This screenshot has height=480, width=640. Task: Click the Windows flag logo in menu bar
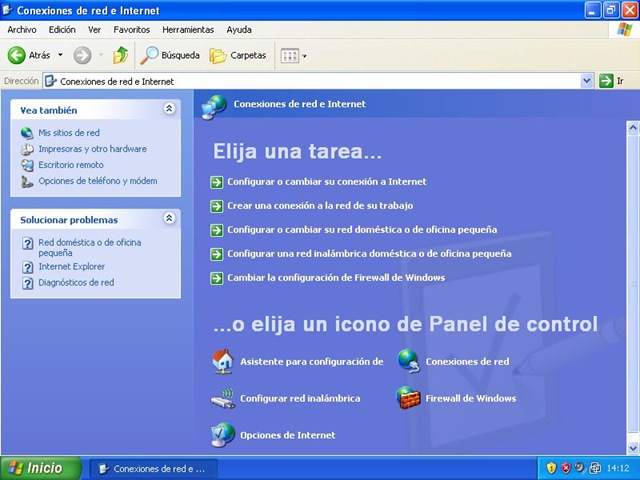pyautogui.click(x=624, y=29)
